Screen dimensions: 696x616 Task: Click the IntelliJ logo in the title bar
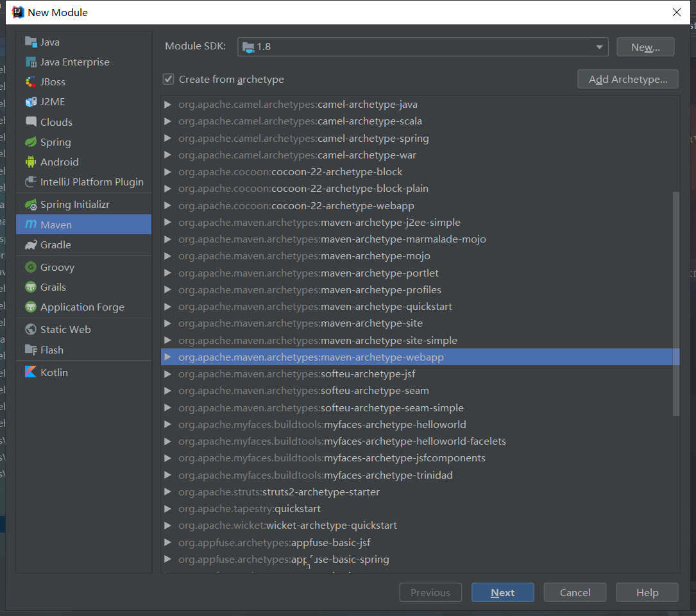[18, 12]
